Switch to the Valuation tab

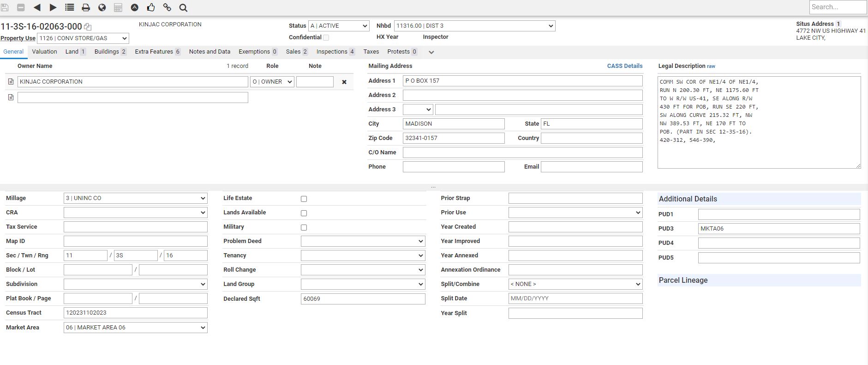tap(44, 52)
